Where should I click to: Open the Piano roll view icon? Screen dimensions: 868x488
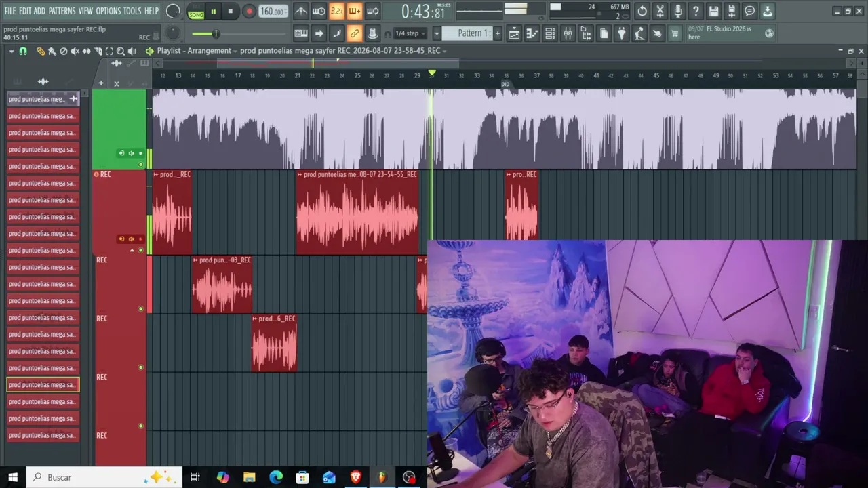(532, 33)
